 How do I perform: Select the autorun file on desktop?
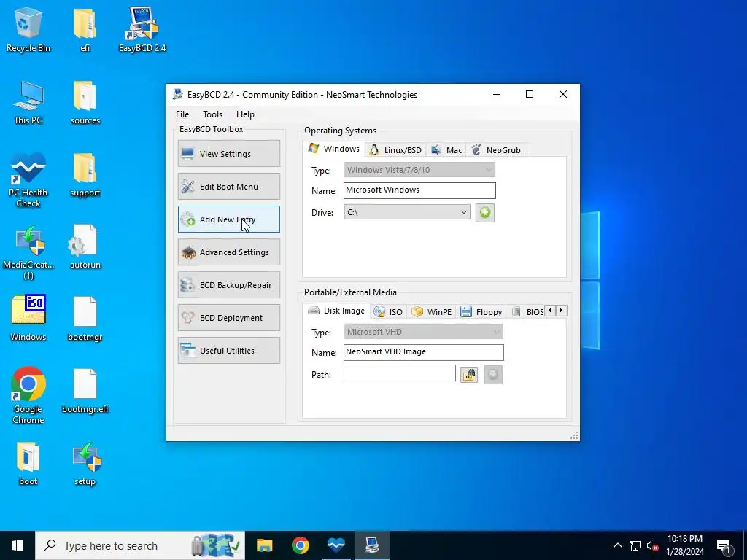(x=85, y=246)
